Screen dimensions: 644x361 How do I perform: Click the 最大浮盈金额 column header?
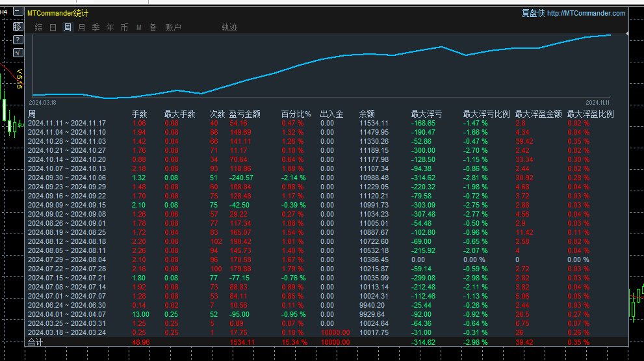(539, 114)
